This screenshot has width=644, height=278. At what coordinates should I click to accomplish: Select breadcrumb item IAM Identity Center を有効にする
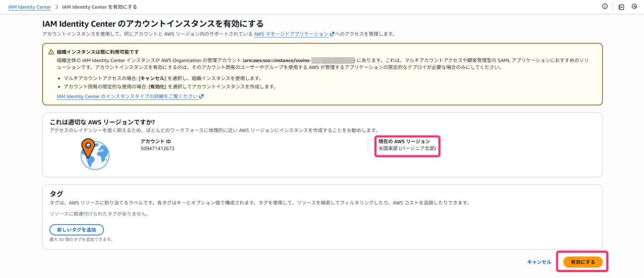(99, 7)
